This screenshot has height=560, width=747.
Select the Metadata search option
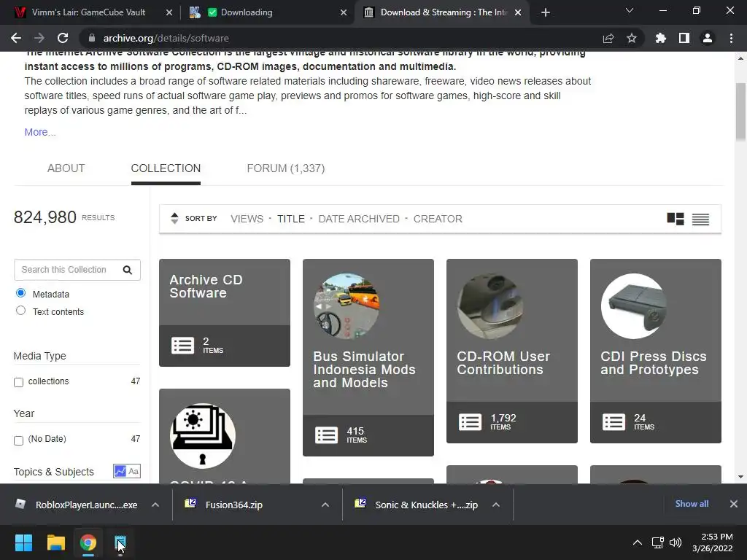(x=20, y=293)
